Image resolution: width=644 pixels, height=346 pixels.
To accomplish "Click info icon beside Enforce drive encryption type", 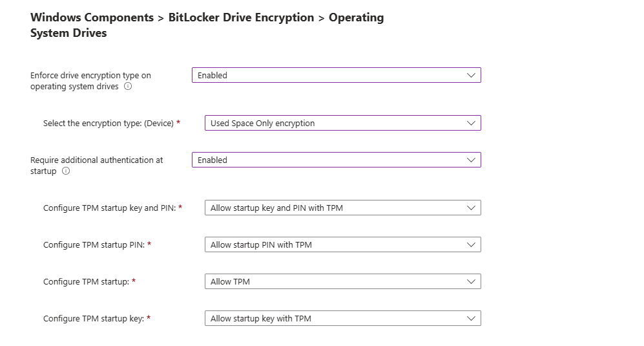I will (x=128, y=87).
